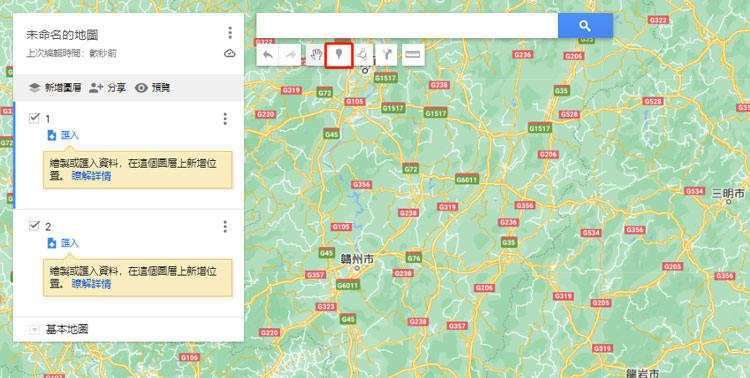750x378 pixels.
Task: Click the stacked-layers icon beside 新增圖層
Action: [34, 88]
